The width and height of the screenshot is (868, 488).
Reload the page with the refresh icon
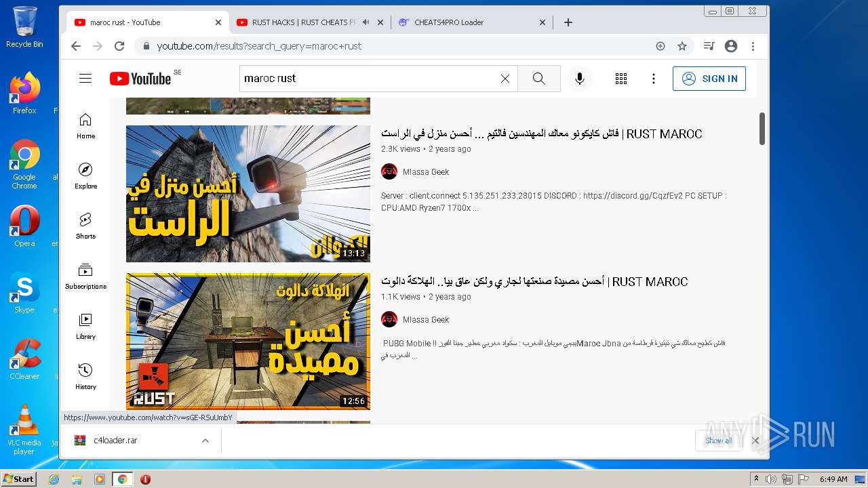tap(119, 46)
